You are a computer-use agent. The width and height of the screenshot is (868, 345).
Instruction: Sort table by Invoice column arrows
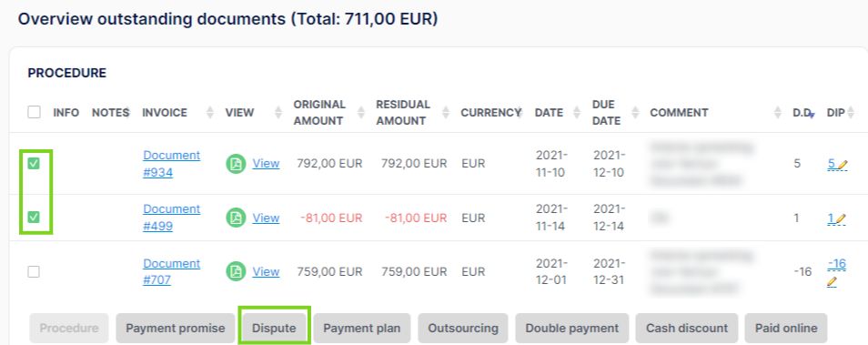[210, 112]
